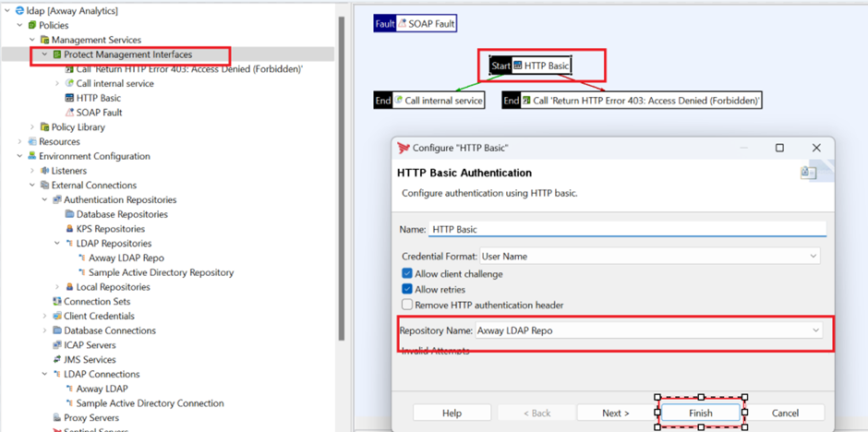Click the Policy Library folder icon

[x=44, y=127]
